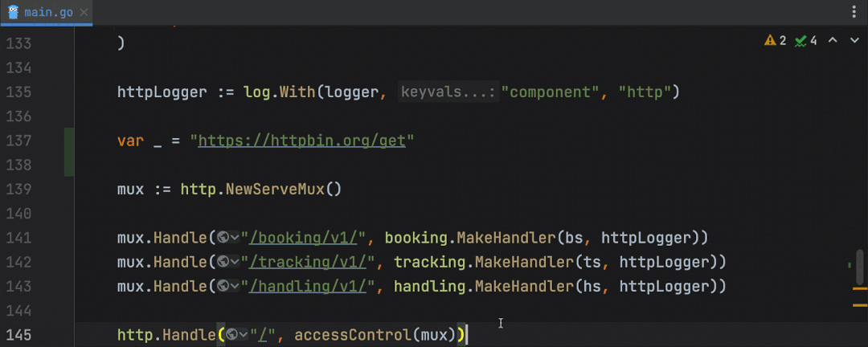
Task: Click booking.MakeHandler call
Action: click(x=470, y=238)
